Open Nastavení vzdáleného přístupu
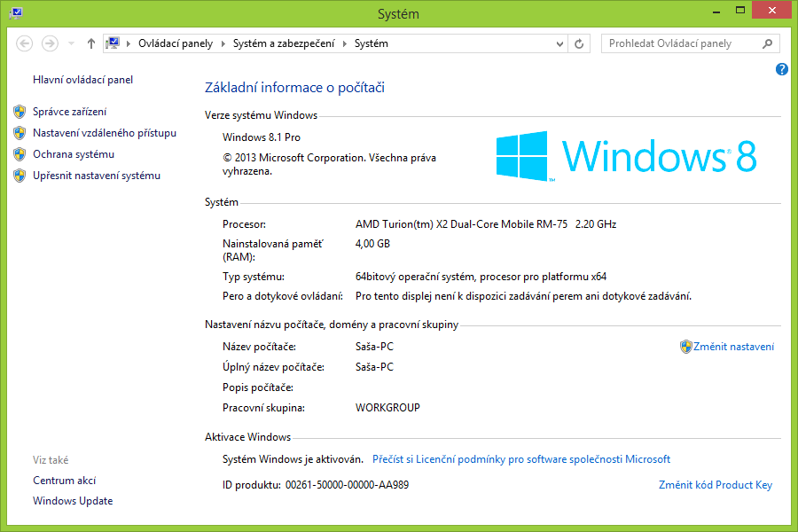Viewport: 798px width, 532px height. [x=105, y=133]
